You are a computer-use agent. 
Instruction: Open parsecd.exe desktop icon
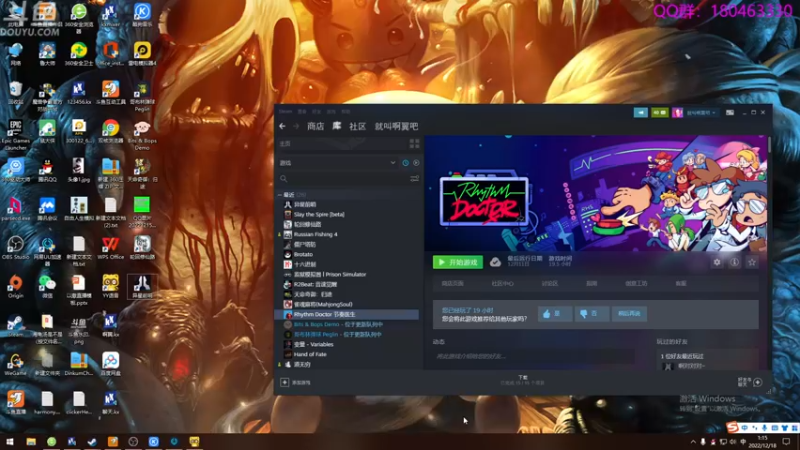(x=15, y=209)
